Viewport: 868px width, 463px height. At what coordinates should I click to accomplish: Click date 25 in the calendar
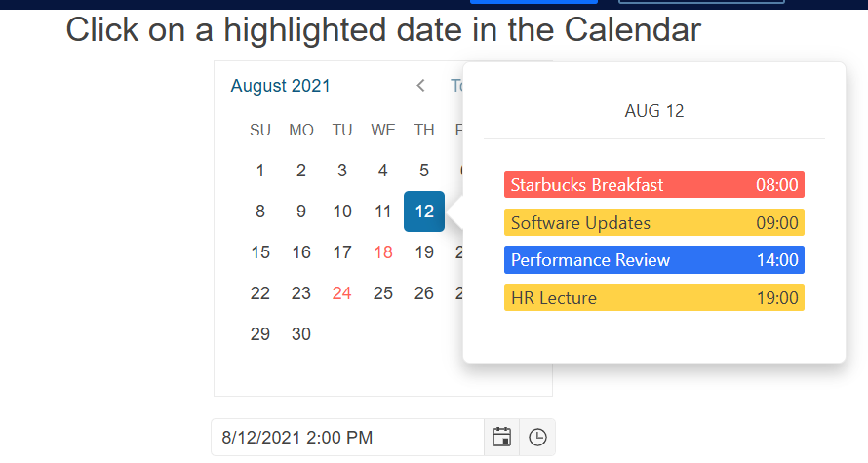tap(383, 293)
